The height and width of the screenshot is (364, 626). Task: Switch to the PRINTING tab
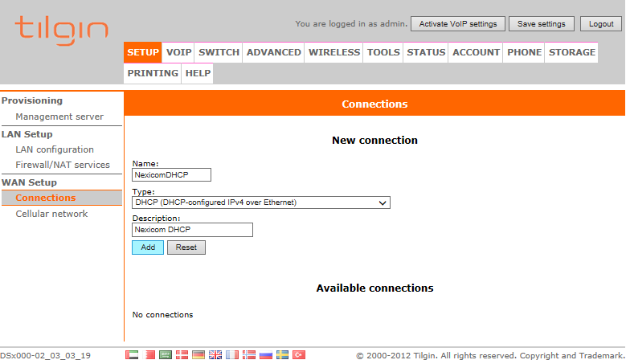pos(153,73)
